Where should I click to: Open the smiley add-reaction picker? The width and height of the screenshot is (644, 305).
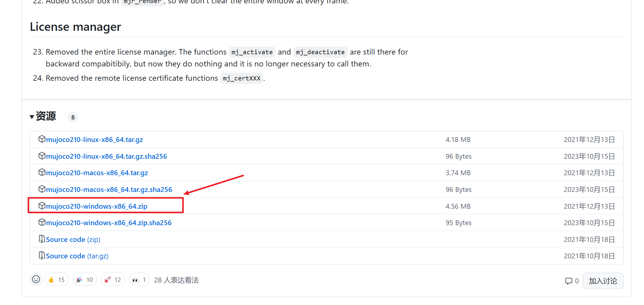click(36, 279)
